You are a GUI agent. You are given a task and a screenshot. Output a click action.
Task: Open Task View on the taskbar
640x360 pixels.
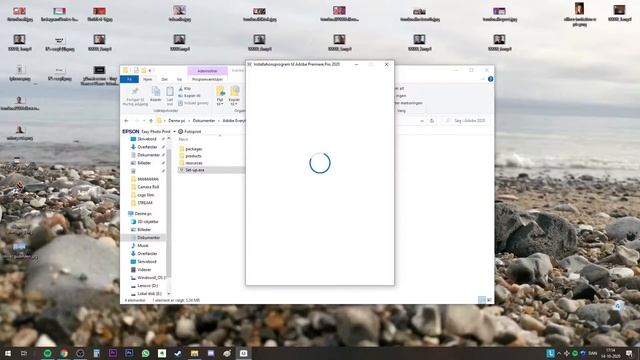coord(24,353)
